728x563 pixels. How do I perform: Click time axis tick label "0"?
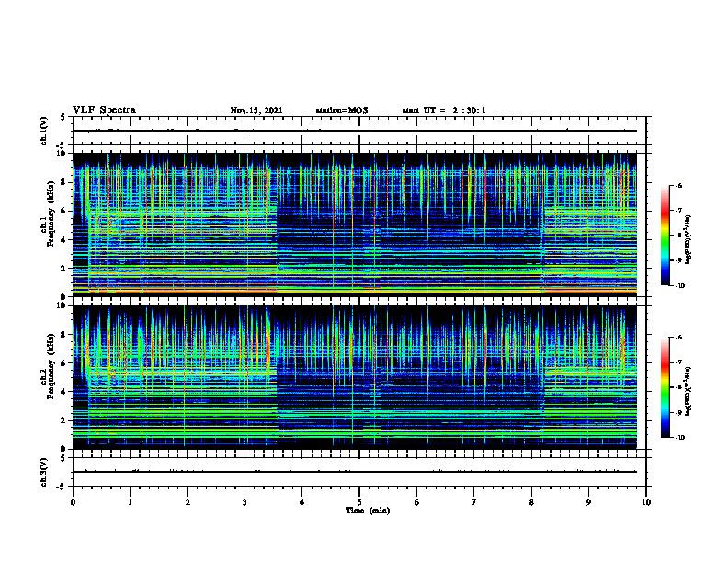(73, 502)
